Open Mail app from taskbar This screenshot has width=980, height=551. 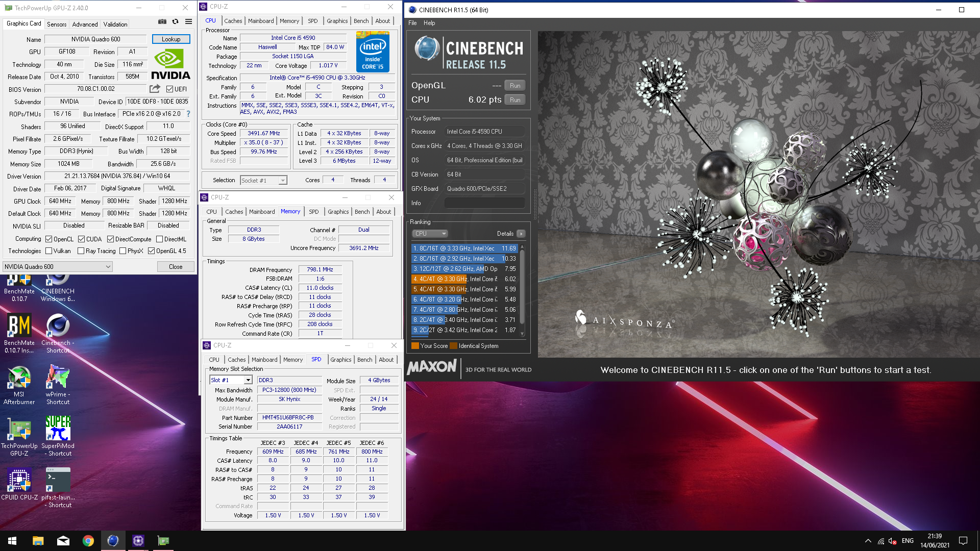coord(63,541)
